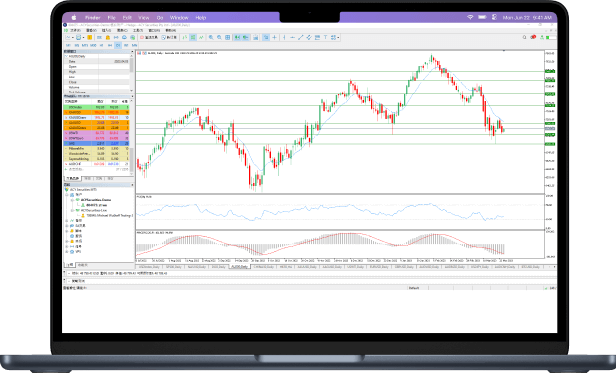Image resolution: width=616 pixels, height=373 pixels.
Task: Click the Algo Trading toolbar button
Action: pyautogui.click(x=151, y=37)
